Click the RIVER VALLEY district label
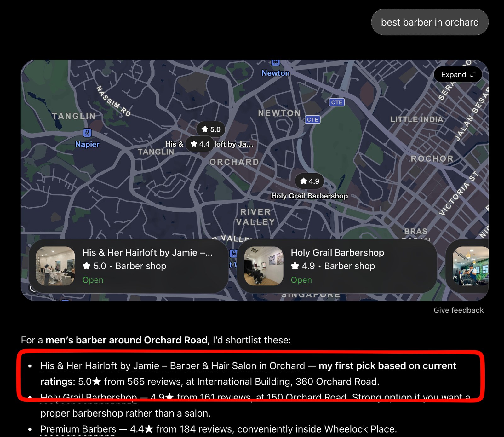The image size is (504, 437). pyautogui.click(x=255, y=217)
